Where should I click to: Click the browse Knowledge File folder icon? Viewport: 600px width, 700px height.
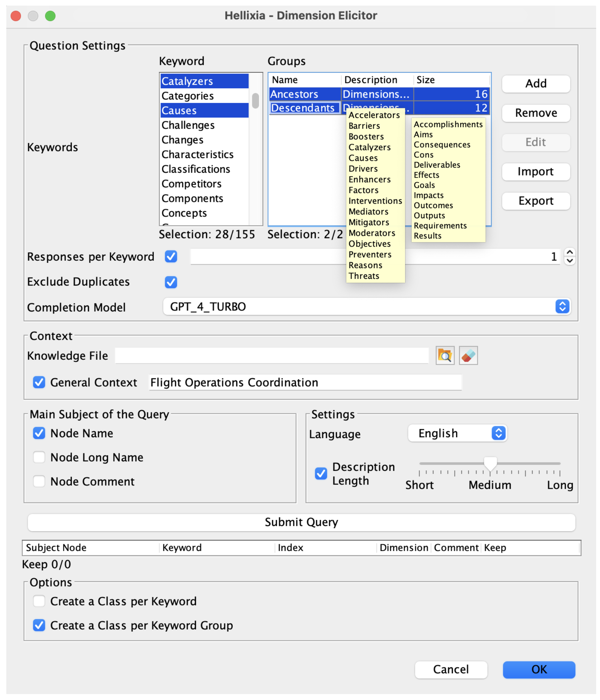[x=445, y=356]
